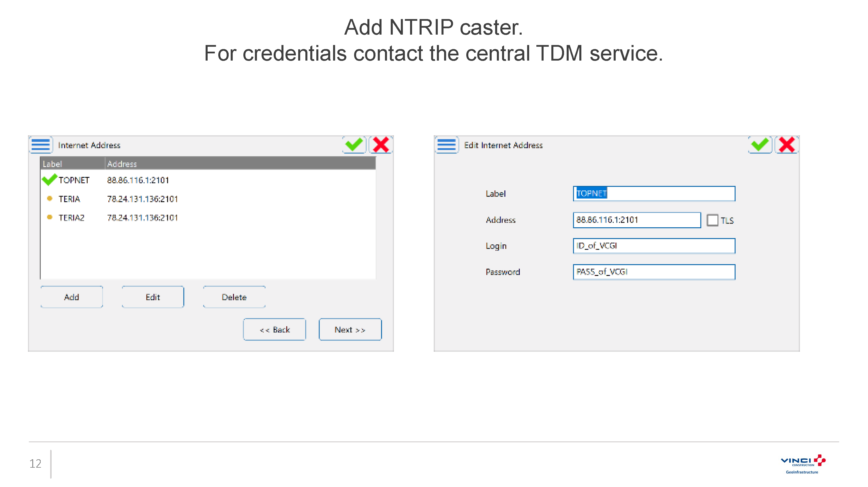Proceed with Next >> button
The width and height of the screenshot is (868, 487).
point(350,329)
